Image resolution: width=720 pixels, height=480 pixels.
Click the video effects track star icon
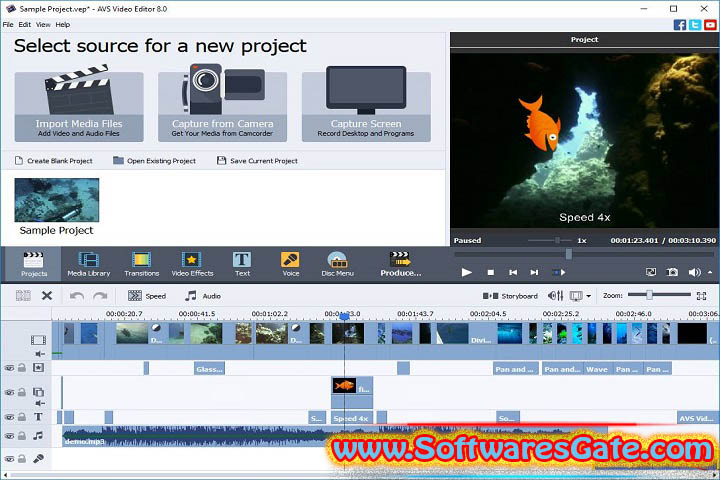[38, 367]
